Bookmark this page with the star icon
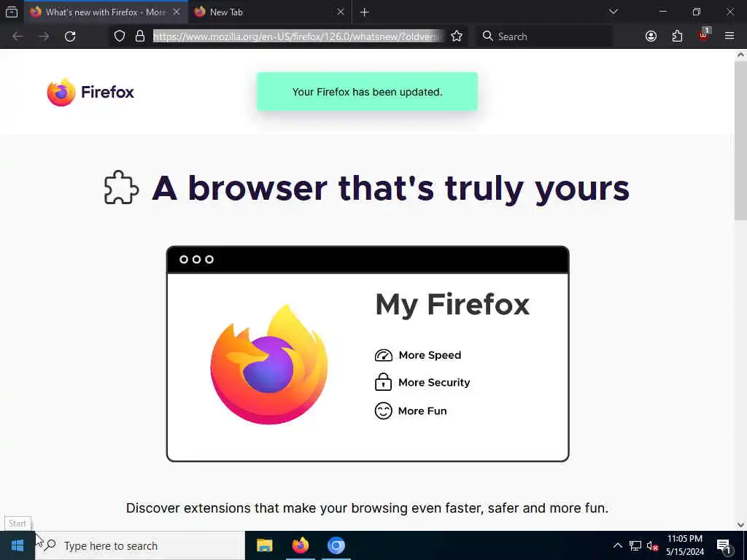This screenshot has height=560, width=747. (457, 36)
